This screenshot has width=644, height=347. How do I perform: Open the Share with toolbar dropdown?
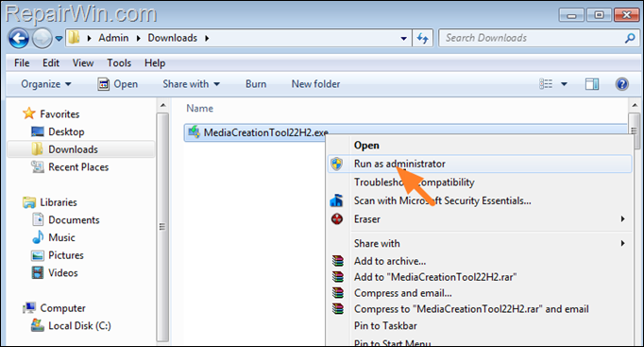click(192, 84)
